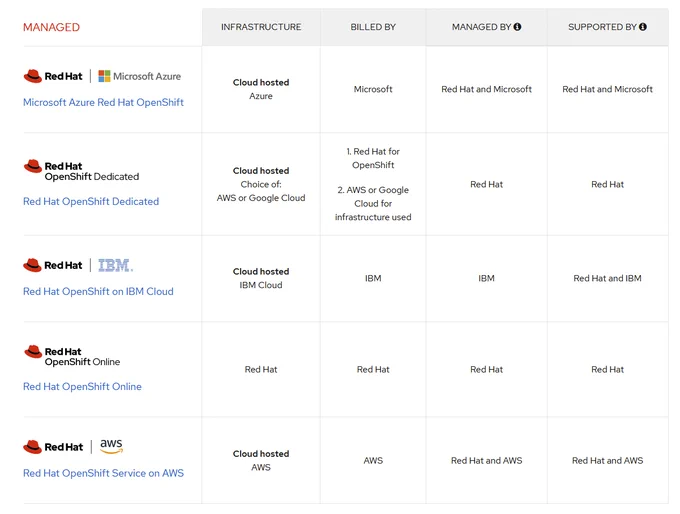
Task: Open the Red Hat OpenShift Online link
Action: pos(82,386)
